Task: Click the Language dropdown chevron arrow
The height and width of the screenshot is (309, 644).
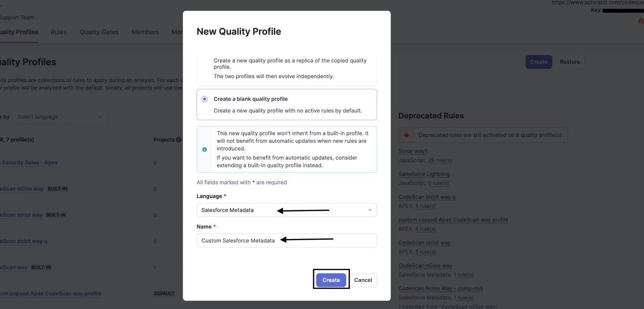Action: click(x=370, y=210)
